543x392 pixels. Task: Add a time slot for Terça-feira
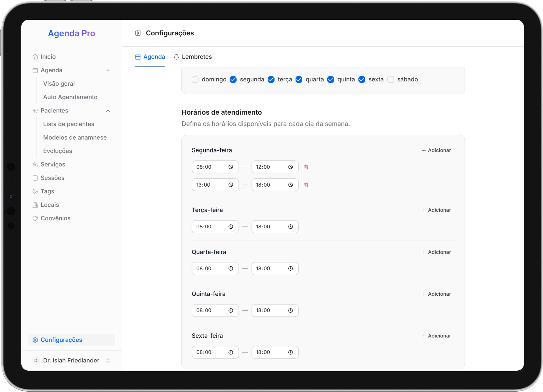pos(436,210)
